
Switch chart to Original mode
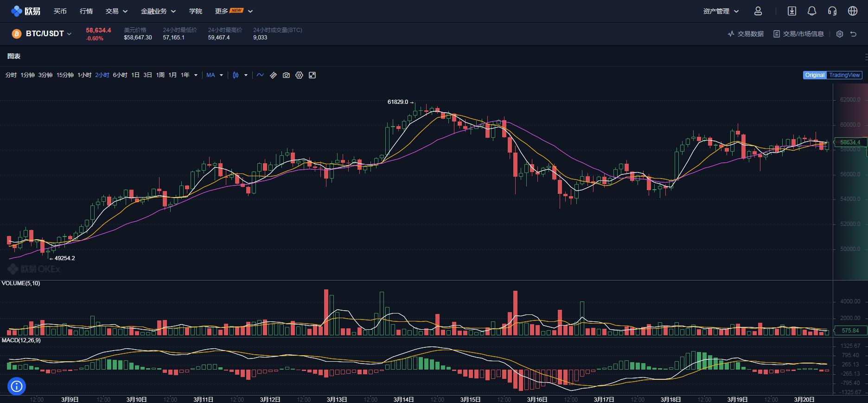[815, 75]
